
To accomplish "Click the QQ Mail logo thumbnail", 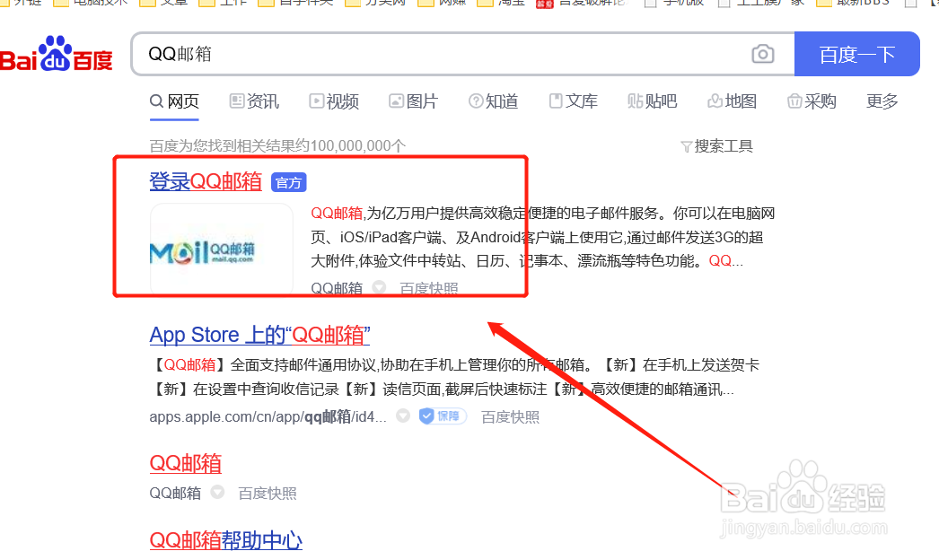I will 222,249.
